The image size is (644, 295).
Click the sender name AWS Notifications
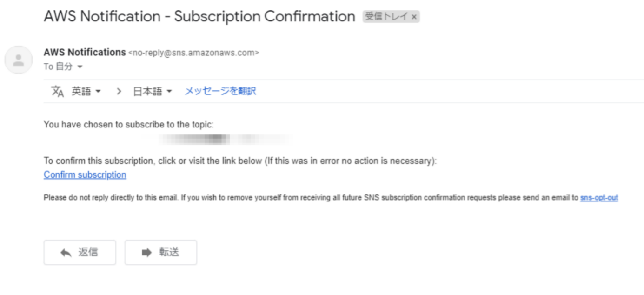(85, 52)
